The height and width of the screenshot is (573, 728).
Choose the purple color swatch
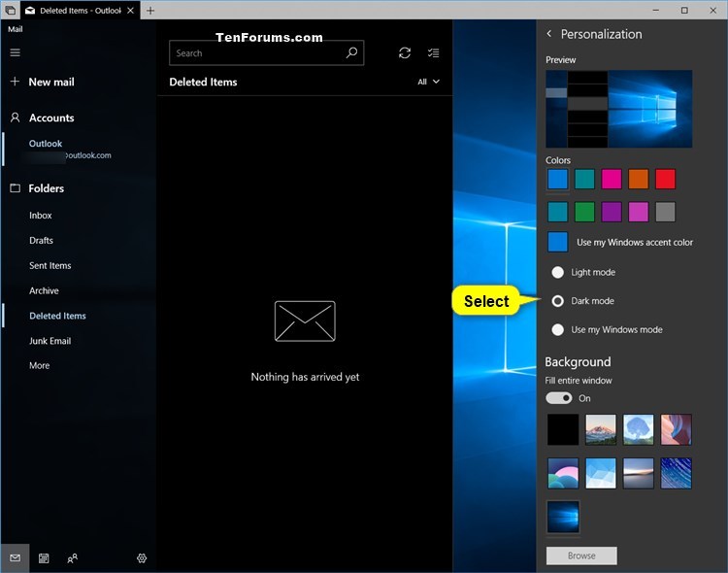(612, 212)
